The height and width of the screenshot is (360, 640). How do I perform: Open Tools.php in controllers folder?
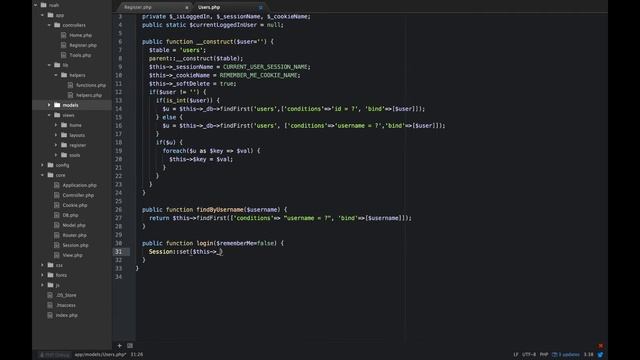(80, 55)
